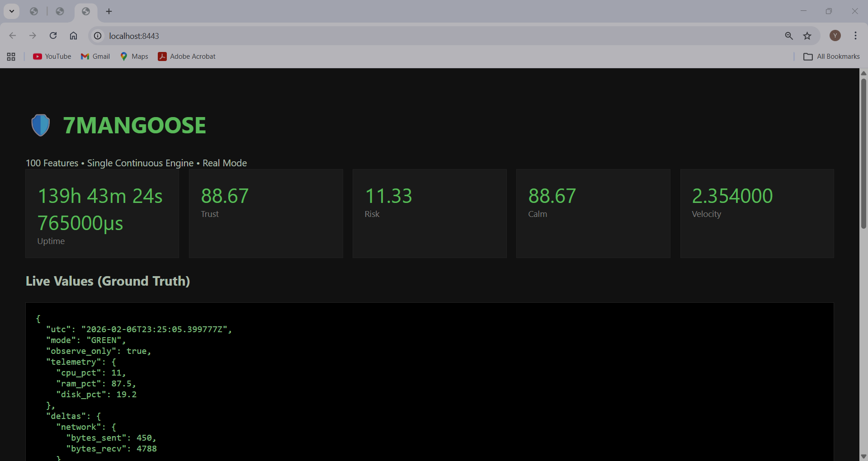Open Chrome's three-dot menu
Image resolution: width=868 pixels, height=461 pixels.
coord(855,36)
